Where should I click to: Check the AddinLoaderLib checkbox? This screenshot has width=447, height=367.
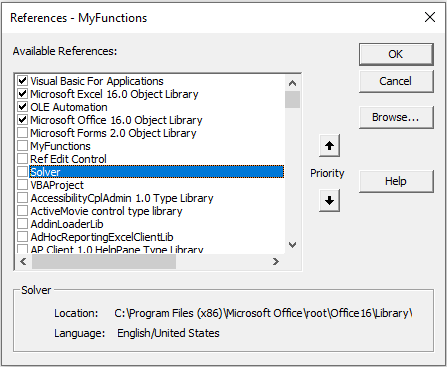(22, 224)
